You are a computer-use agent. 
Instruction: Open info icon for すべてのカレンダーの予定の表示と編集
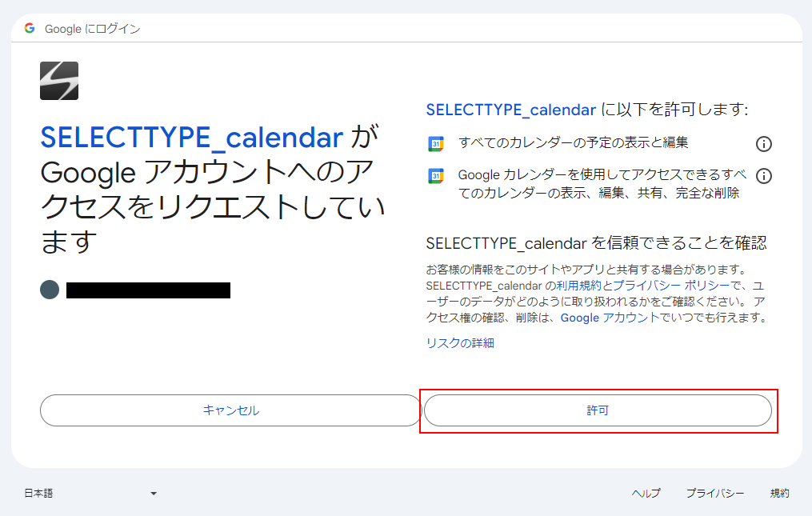(x=763, y=144)
